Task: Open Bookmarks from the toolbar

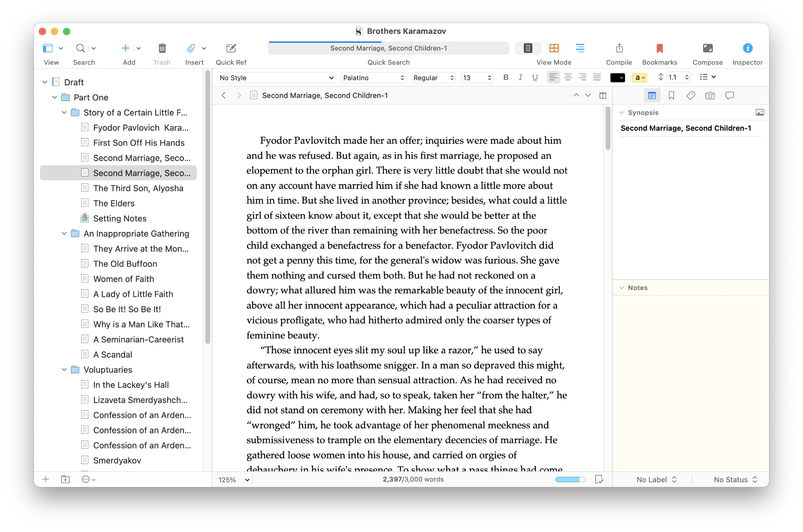Action: 659,48
